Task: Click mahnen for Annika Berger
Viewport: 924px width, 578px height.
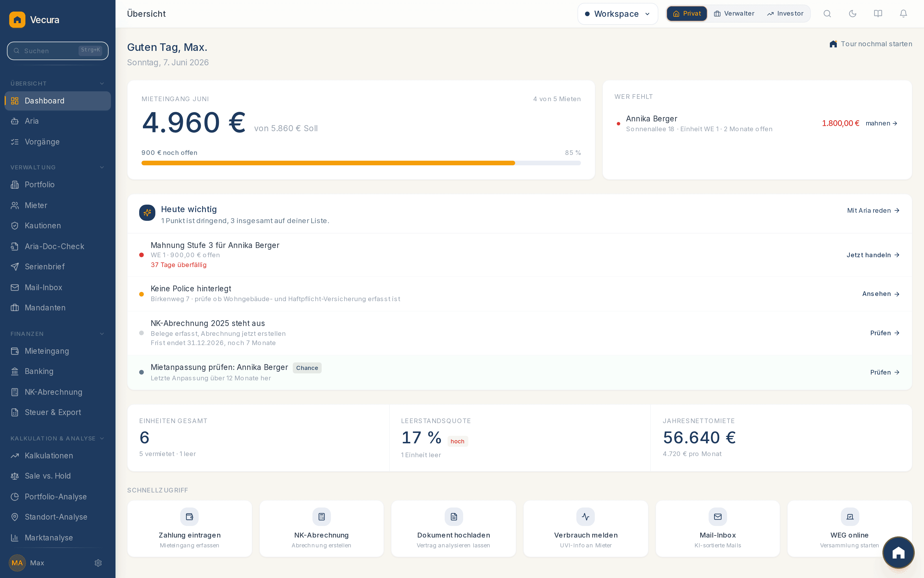Action: click(881, 123)
